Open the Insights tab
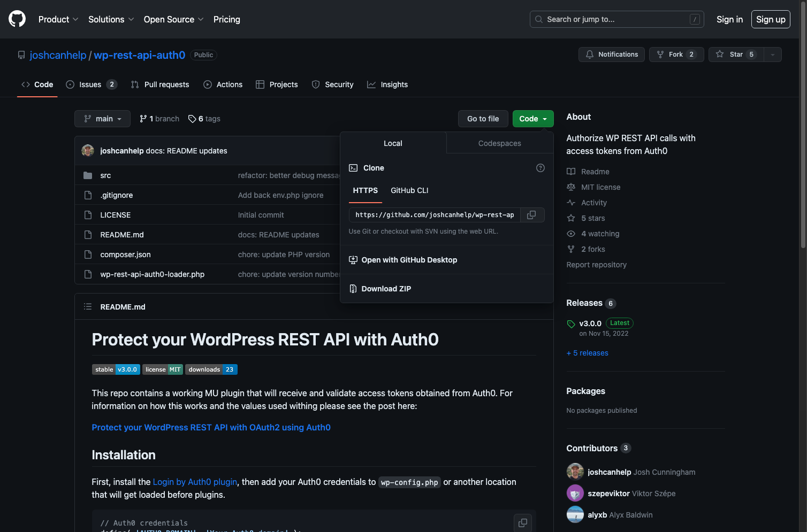 click(387, 84)
